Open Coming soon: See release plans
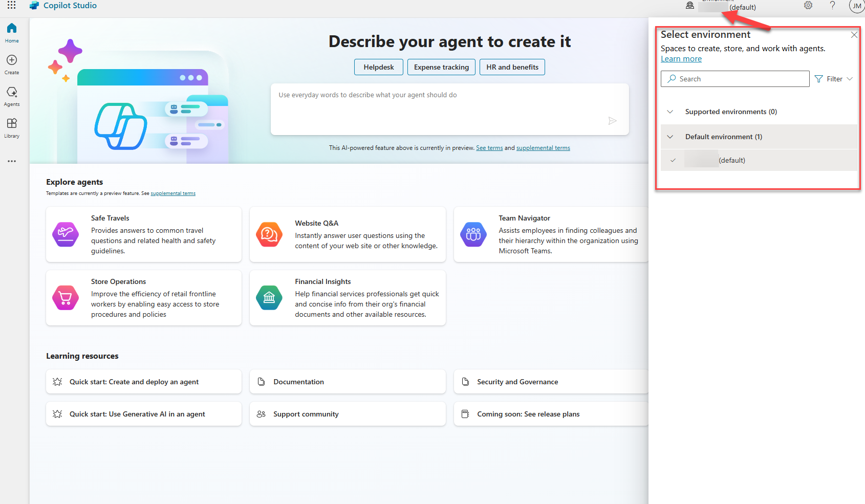This screenshot has width=865, height=504. 551,414
